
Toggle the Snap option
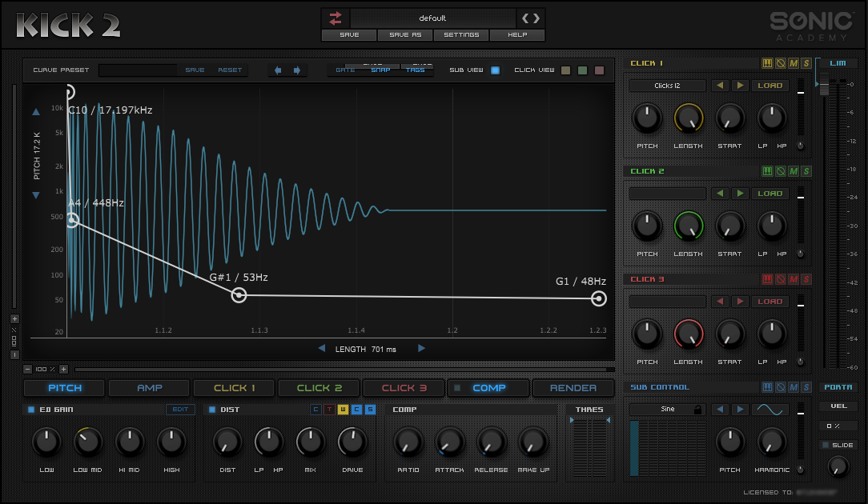tap(380, 70)
